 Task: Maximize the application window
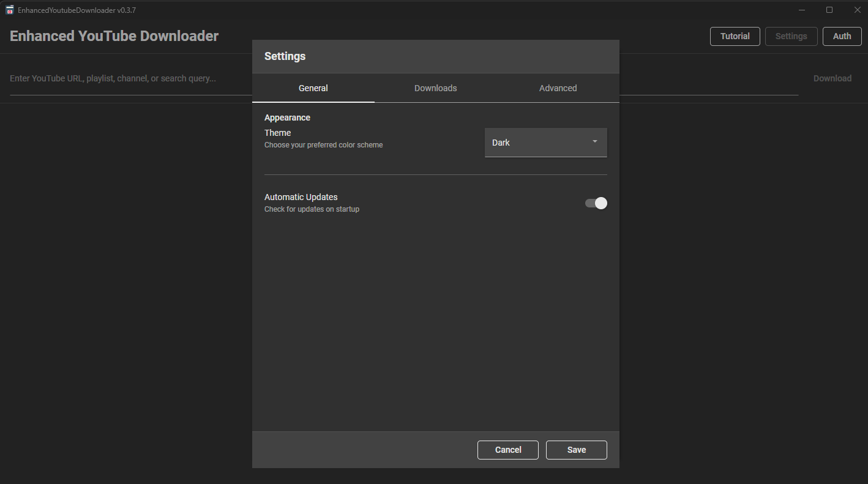(x=829, y=10)
